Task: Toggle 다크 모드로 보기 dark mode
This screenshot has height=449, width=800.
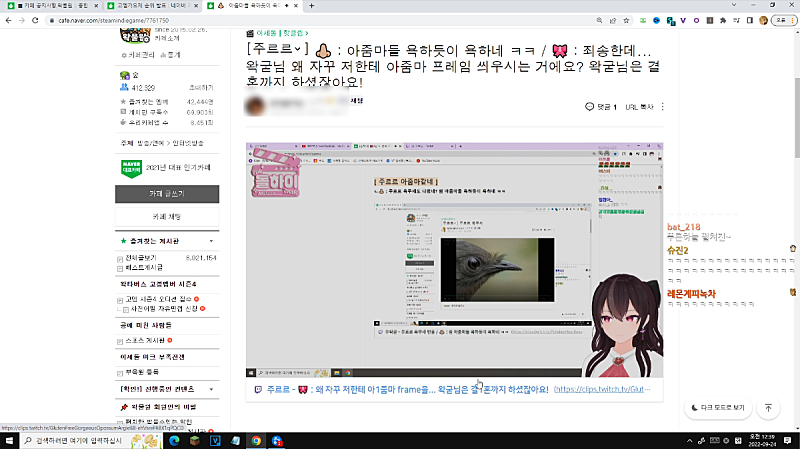Action: [717, 408]
